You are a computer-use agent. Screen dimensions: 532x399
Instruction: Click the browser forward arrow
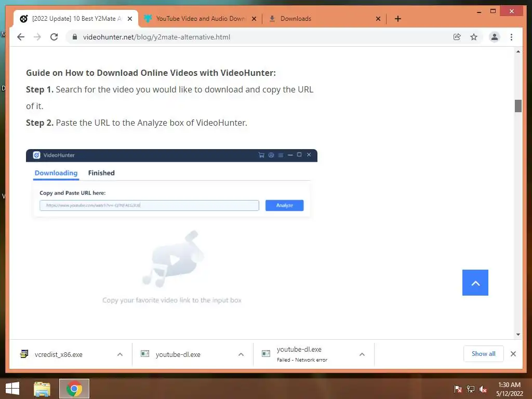(x=37, y=37)
